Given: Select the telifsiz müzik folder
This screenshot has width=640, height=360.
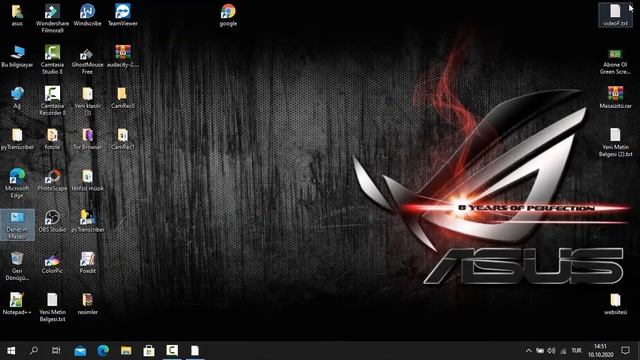Looking at the screenshot, I should tap(87, 180).
